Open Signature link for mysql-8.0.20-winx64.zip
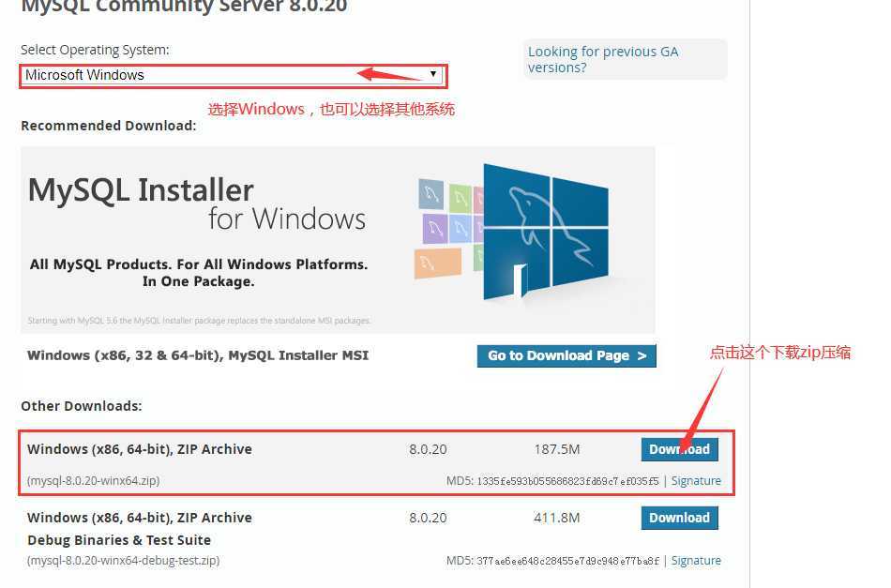 (696, 481)
